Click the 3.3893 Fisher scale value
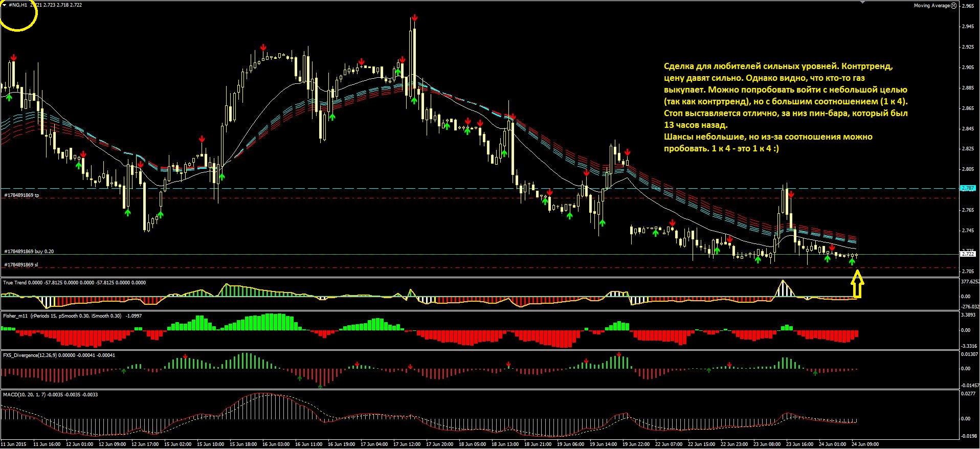Viewport: 980px width, 449px height. [969, 315]
